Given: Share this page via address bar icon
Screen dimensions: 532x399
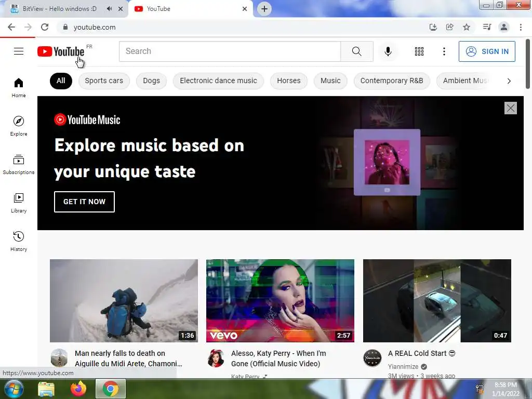Looking at the screenshot, I should (x=450, y=27).
